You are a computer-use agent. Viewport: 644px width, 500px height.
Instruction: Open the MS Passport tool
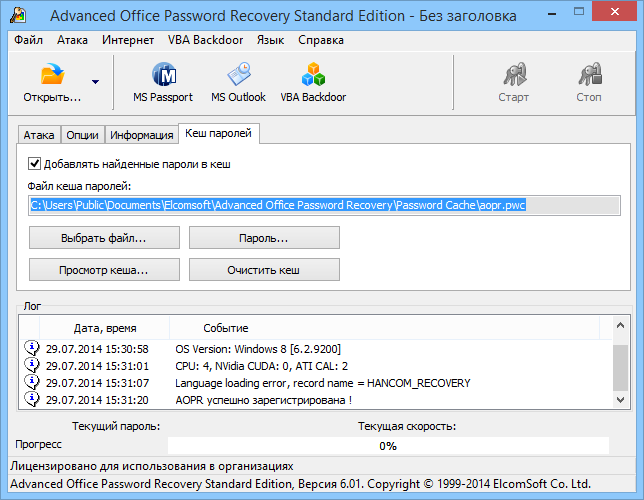[163, 75]
